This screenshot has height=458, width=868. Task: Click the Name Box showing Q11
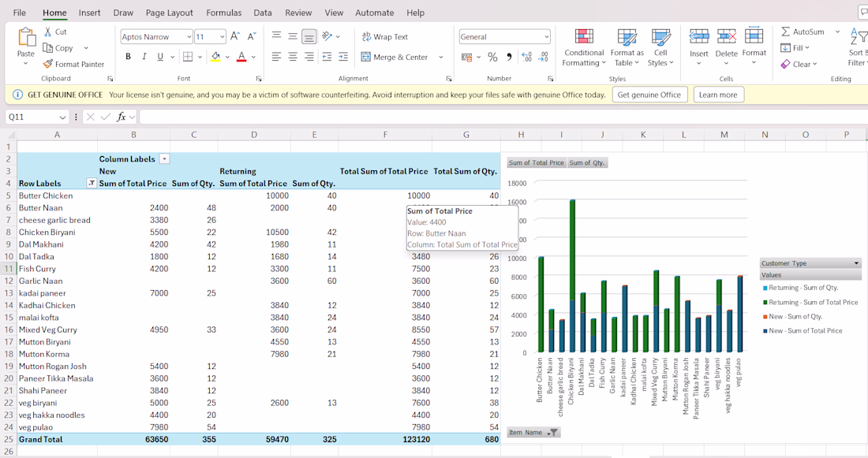point(36,117)
